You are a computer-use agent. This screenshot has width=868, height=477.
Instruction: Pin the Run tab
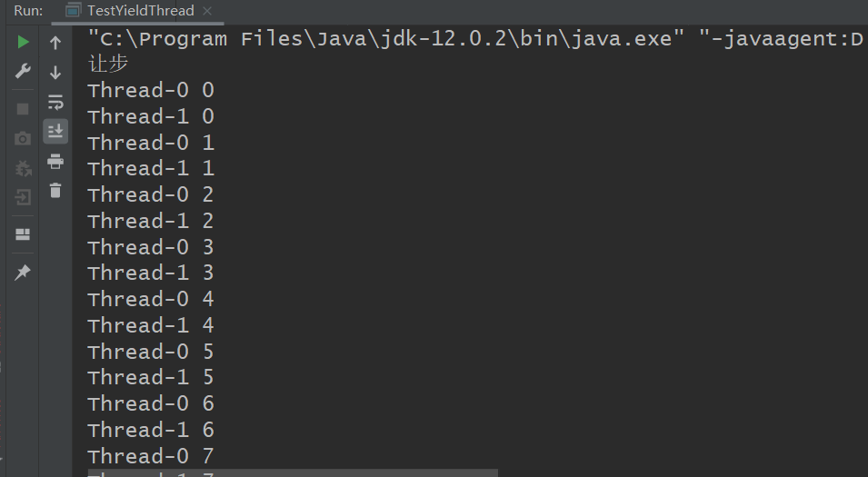[23, 272]
